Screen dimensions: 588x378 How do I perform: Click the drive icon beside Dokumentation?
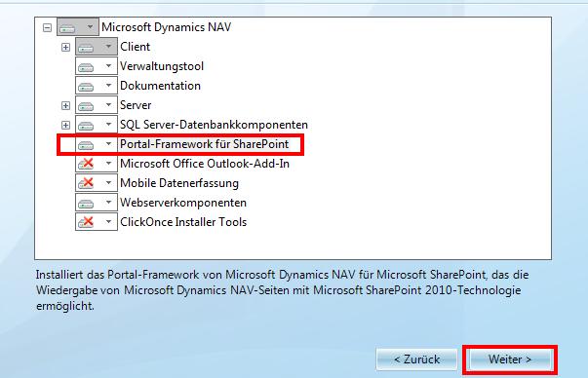pos(86,87)
